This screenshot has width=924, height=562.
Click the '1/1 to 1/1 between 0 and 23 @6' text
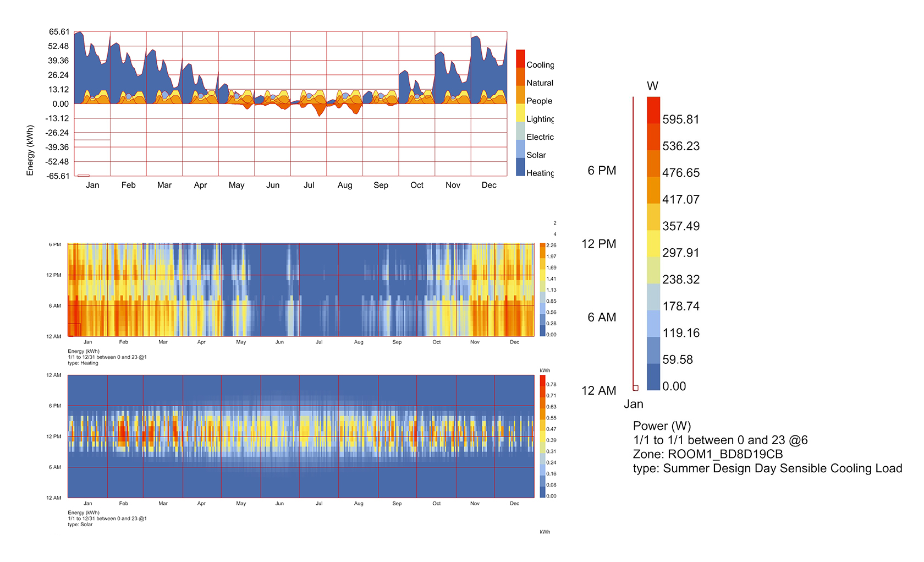[x=721, y=440]
